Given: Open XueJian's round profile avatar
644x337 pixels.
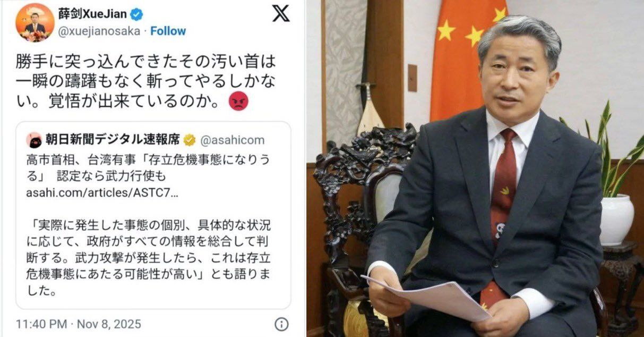Looking at the screenshot, I should (35, 22).
